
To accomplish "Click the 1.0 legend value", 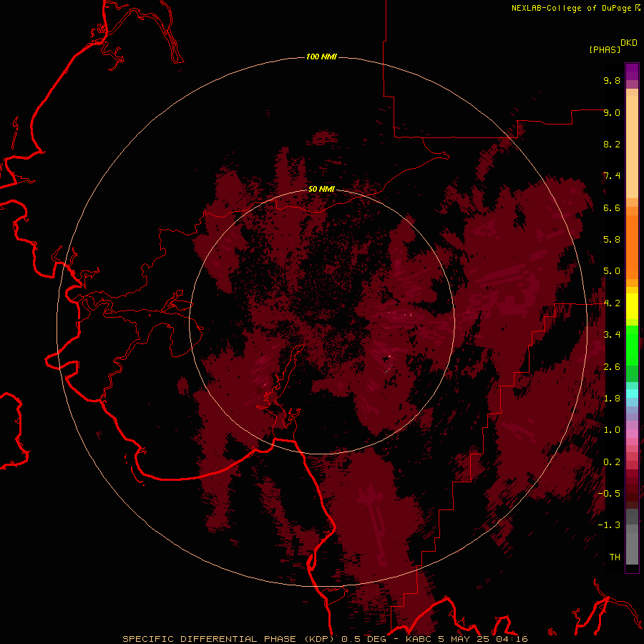I will [612, 429].
